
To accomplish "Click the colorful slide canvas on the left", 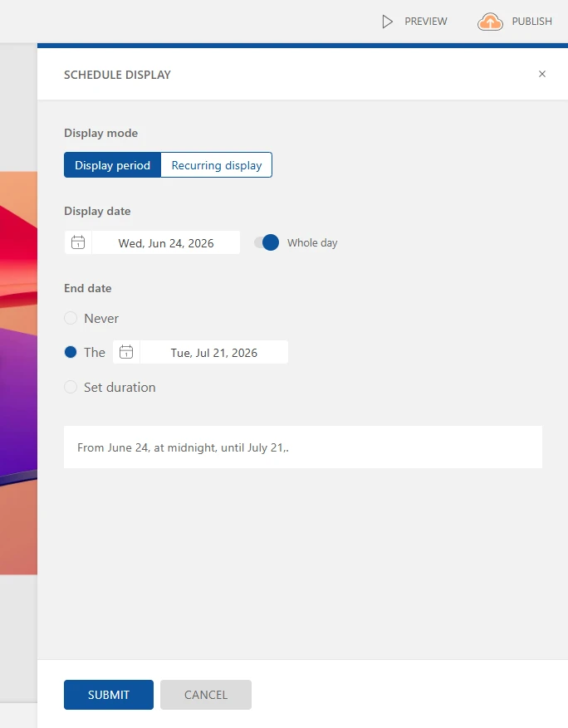I will click(x=18, y=374).
